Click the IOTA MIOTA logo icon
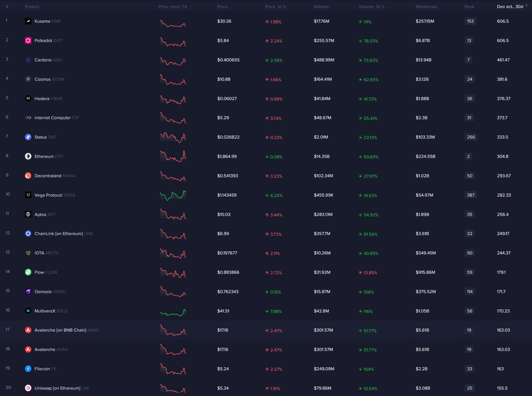The image size is (532, 396). [28, 253]
